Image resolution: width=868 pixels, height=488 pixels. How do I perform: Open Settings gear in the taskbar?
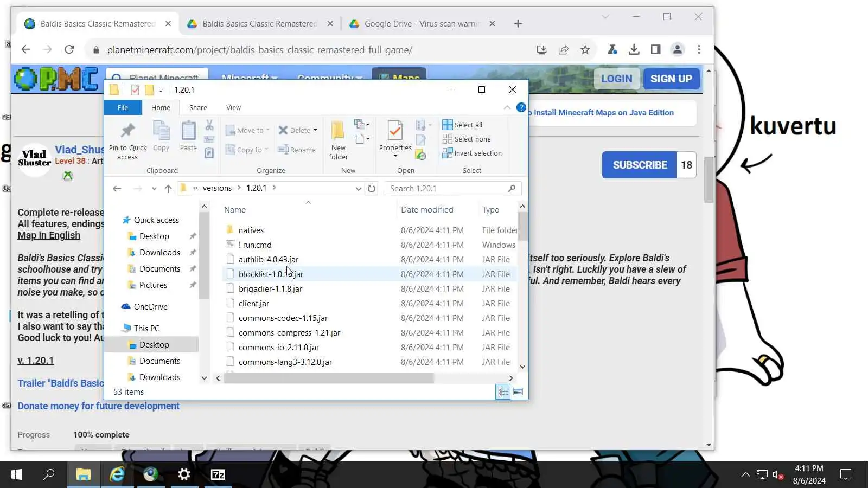[184, 474]
